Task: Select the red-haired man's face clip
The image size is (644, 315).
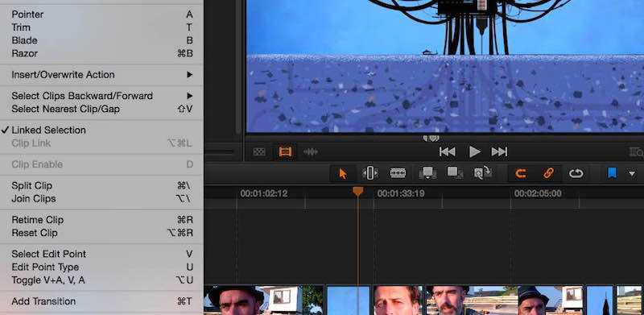Action: coord(397,300)
